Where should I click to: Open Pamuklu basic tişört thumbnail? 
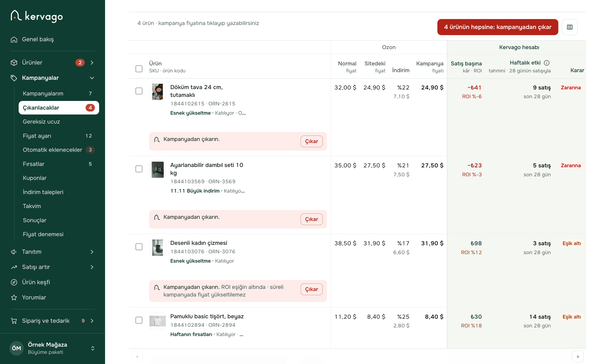coord(157,321)
